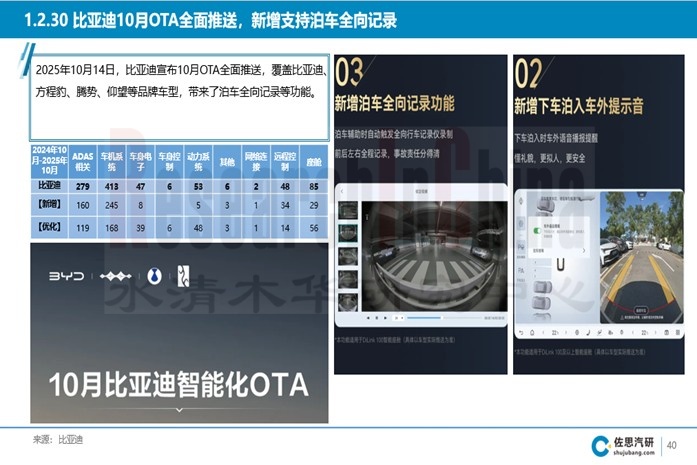This screenshot has width=697, height=465.
Task: Click the 160 cell in the 新增 row
Action: point(83,205)
